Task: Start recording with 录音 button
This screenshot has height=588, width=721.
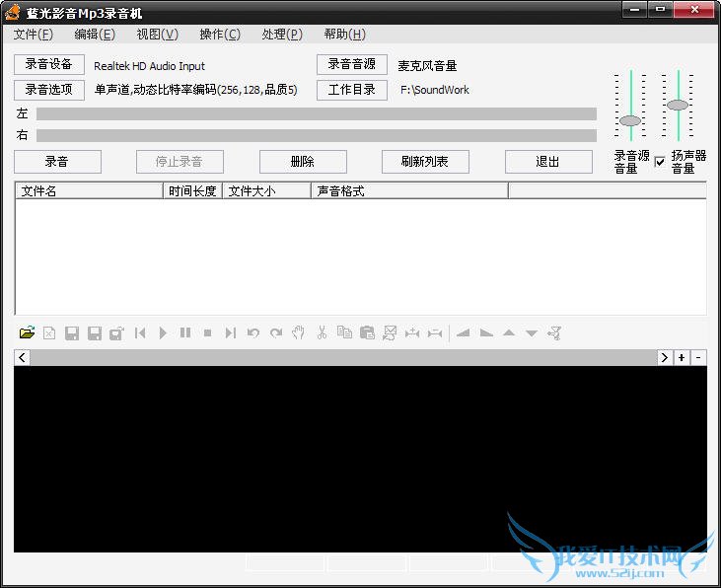Action: pos(57,162)
